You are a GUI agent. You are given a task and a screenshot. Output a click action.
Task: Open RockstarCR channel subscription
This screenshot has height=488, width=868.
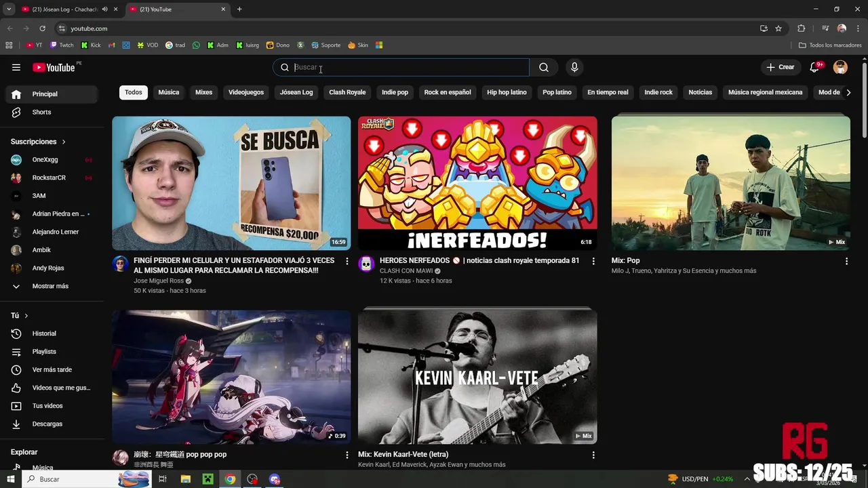[x=52, y=178]
